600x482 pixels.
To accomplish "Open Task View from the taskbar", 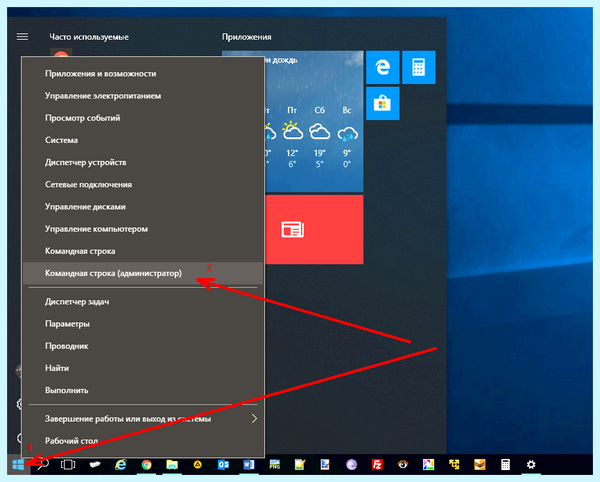I will pyautogui.click(x=68, y=464).
